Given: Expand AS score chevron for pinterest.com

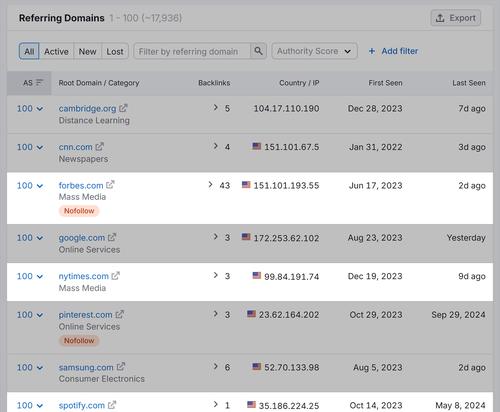Looking at the screenshot, I should click(40, 315).
